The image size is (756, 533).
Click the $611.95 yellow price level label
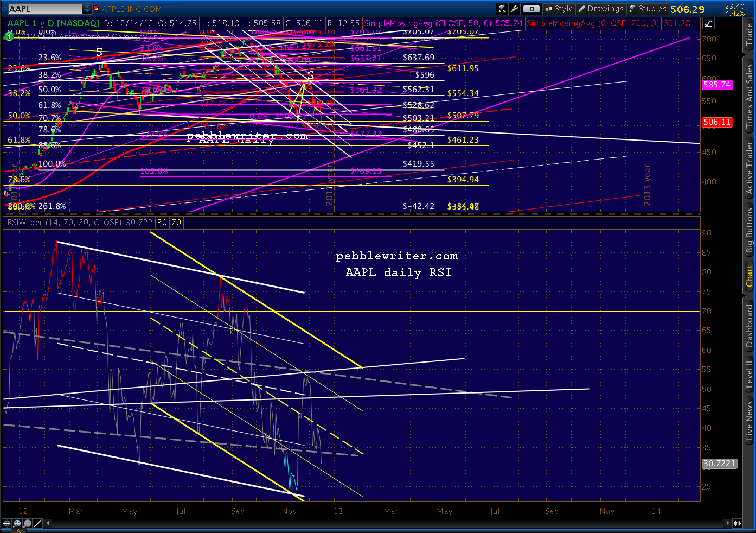463,68
